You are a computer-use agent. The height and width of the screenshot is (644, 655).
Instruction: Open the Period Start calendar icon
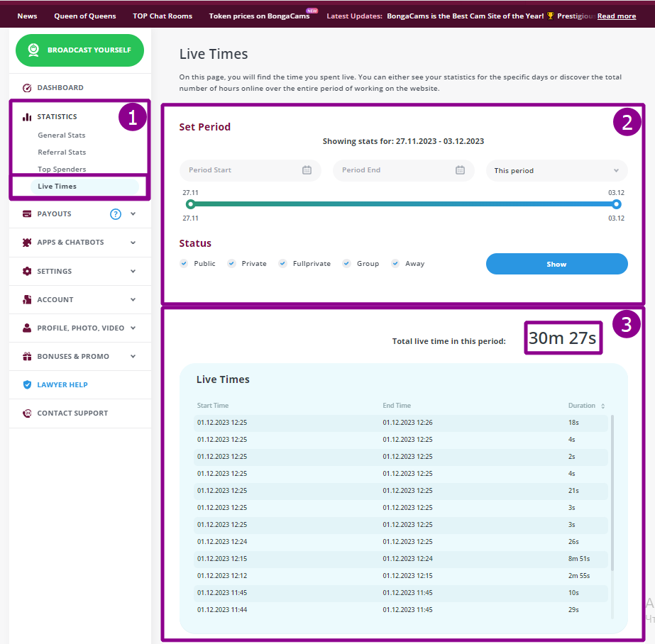pyautogui.click(x=307, y=170)
